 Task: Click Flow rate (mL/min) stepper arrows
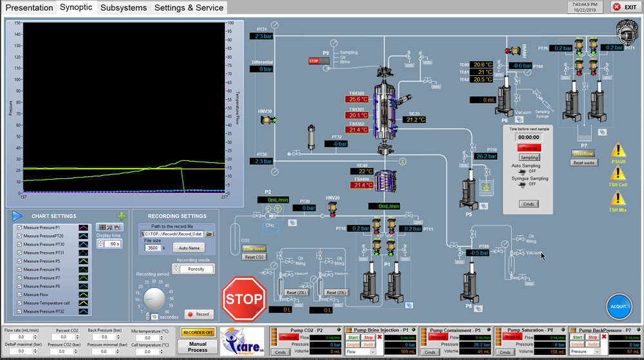35,337
